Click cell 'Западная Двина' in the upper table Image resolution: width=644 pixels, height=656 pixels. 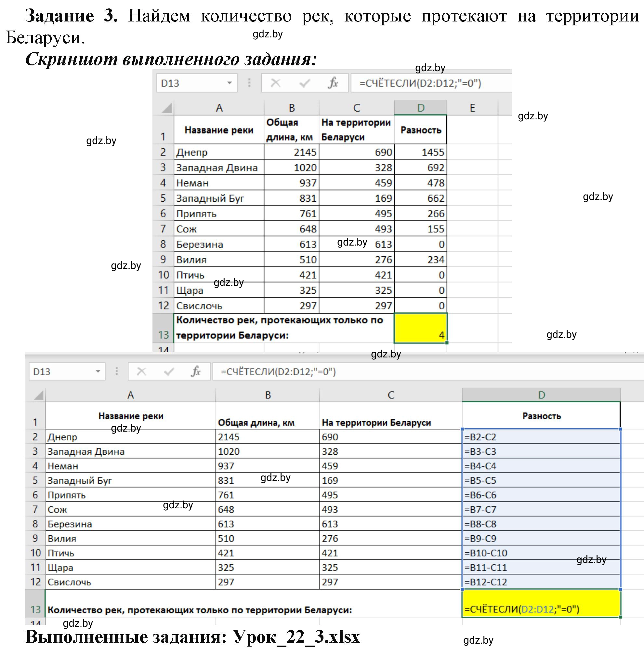(x=219, y=167)
